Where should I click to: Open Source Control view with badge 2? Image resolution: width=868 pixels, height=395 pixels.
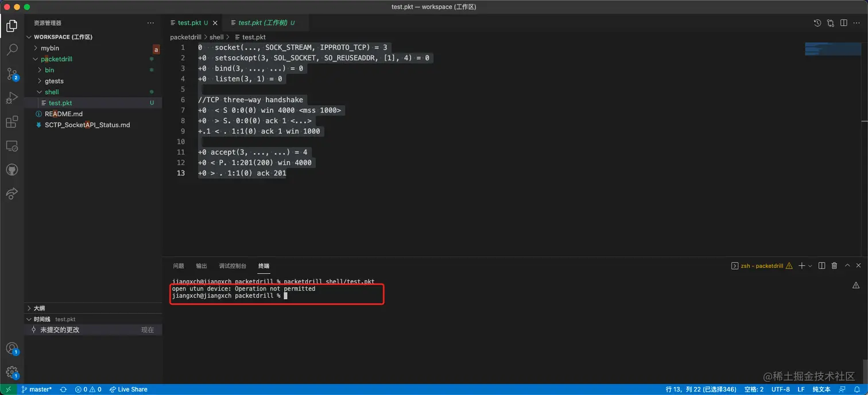pos(11,73)
